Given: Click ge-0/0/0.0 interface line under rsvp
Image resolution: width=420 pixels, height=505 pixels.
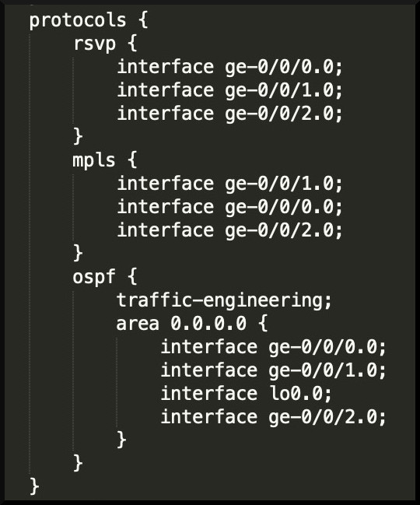Looking at the screenshot, I should tap(229, 68).
